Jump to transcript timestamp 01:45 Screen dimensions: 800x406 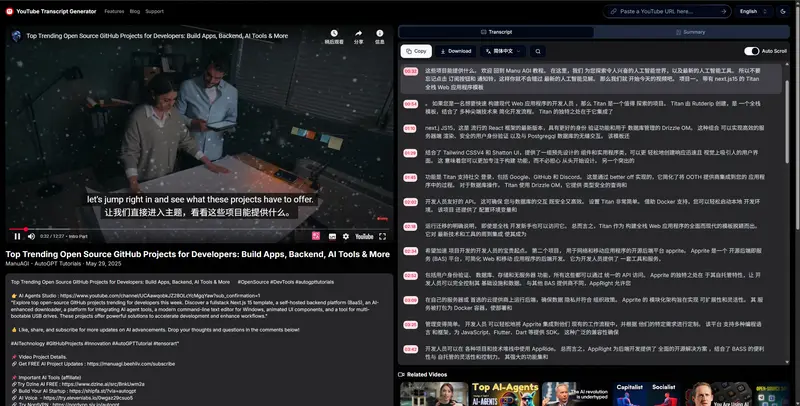coord(411,177)
